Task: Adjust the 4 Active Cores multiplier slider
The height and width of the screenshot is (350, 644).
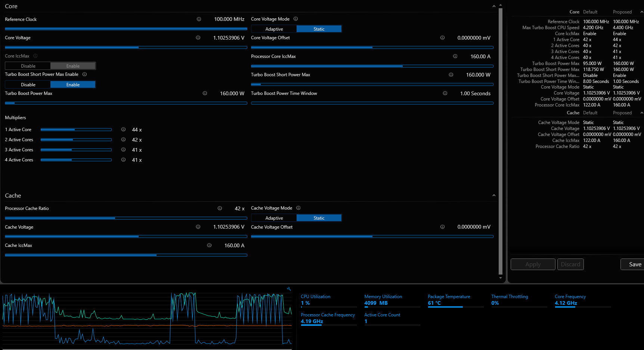Action: (x=76, y=160)
